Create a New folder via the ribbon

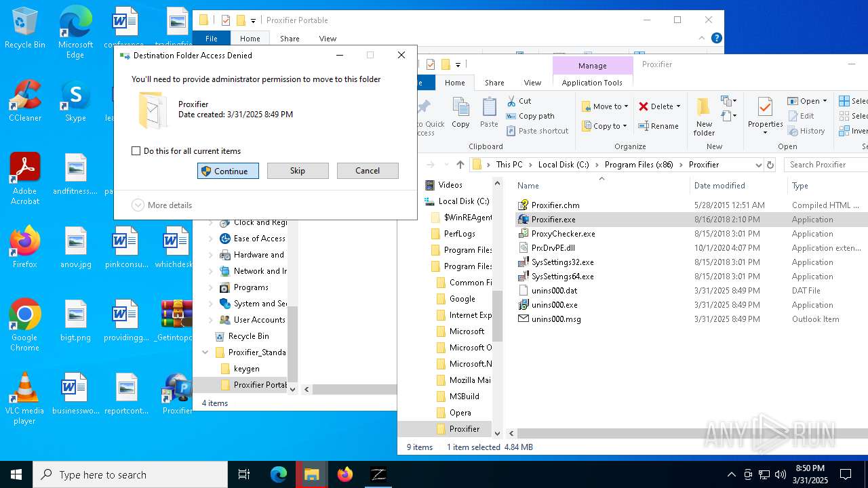(x=704, y=117)
